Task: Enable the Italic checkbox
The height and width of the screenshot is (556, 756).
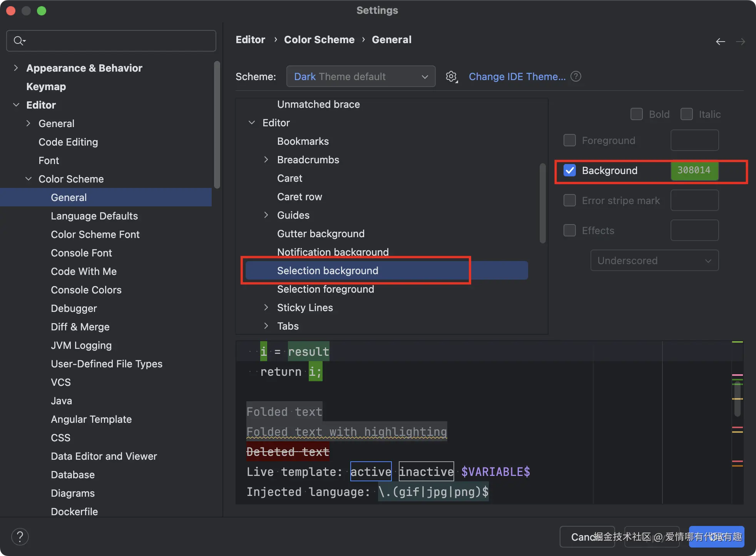Action: (x=687, y=114)
